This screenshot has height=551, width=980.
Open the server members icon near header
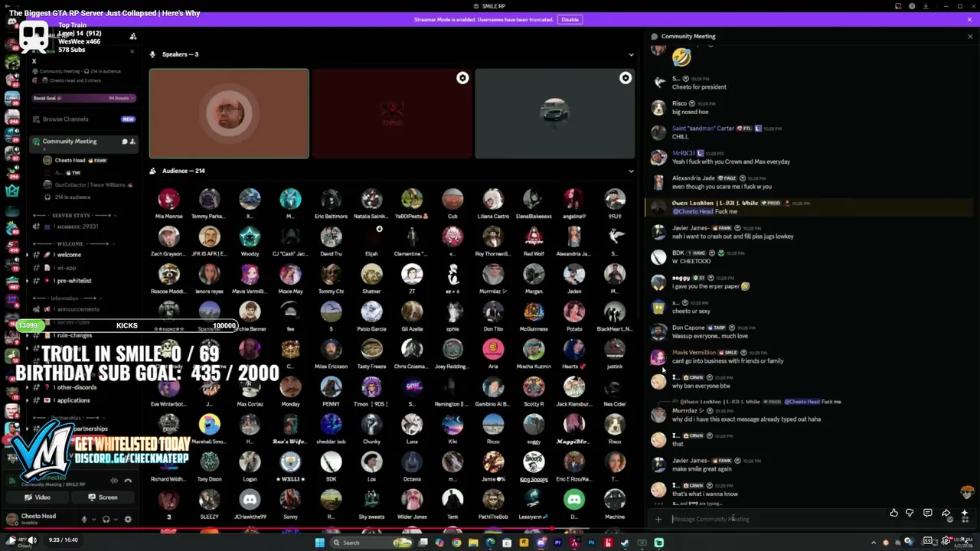coord(132,36)
